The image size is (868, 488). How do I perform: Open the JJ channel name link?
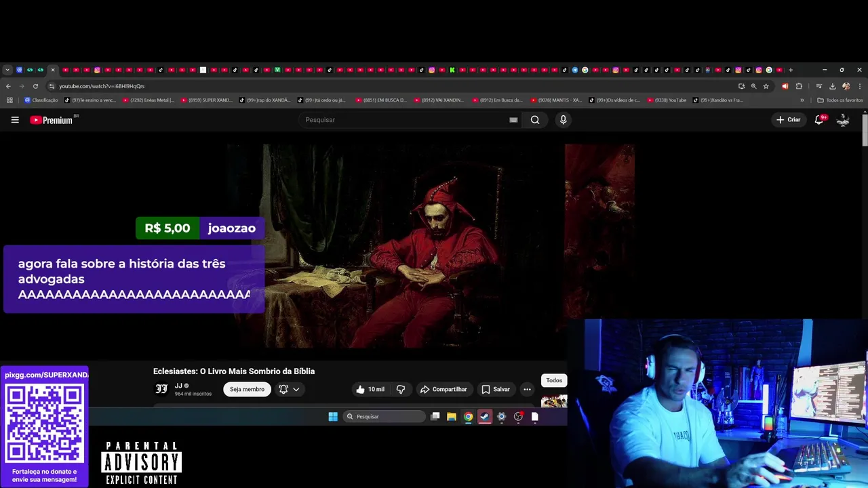pos(178,386)
